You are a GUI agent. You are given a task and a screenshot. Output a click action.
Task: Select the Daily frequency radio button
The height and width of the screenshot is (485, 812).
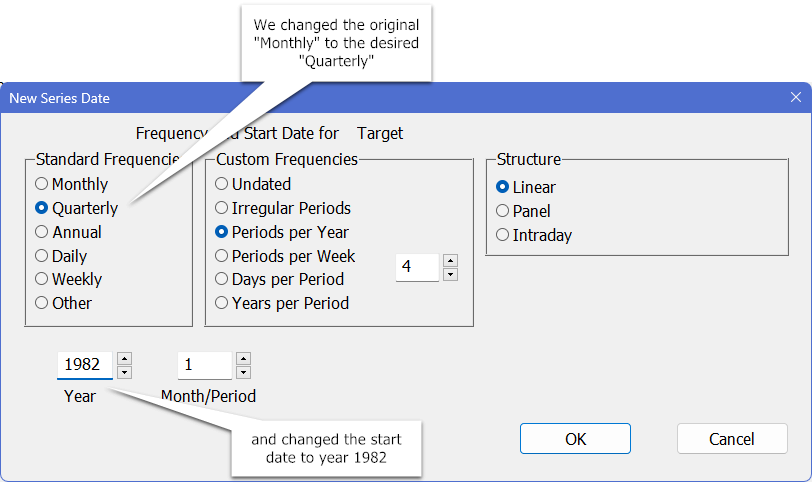coord(42,256)
